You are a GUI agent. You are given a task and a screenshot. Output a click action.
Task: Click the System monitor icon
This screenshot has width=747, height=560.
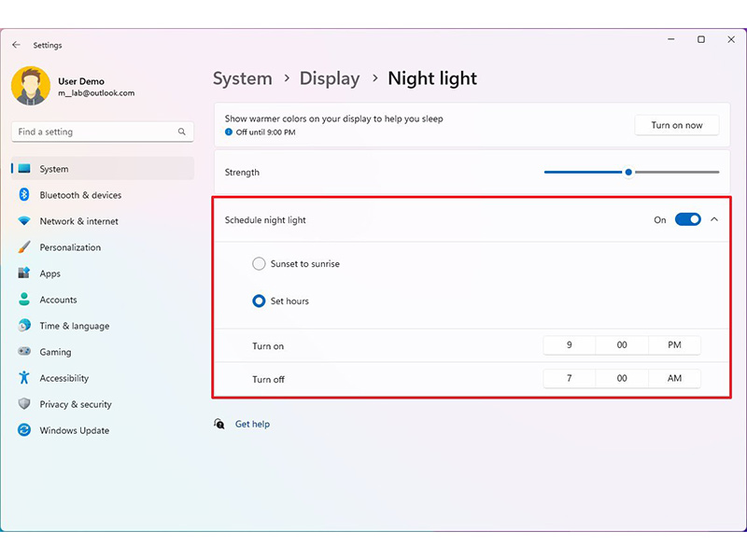(24, 169)
